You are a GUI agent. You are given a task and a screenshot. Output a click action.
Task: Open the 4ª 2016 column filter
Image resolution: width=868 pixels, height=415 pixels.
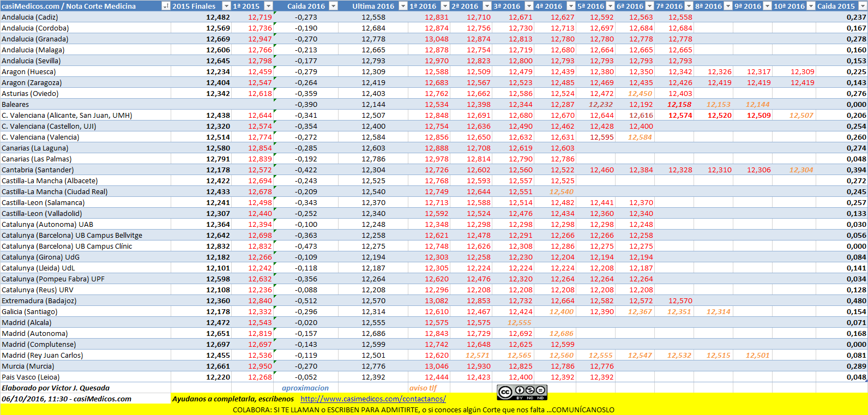pos(571,6)
